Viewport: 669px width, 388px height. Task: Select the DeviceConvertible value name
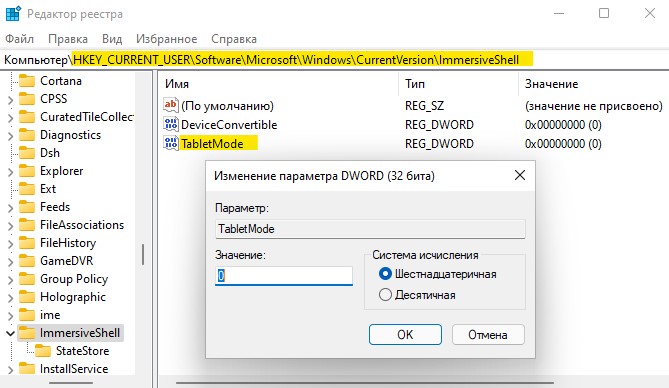229,125
